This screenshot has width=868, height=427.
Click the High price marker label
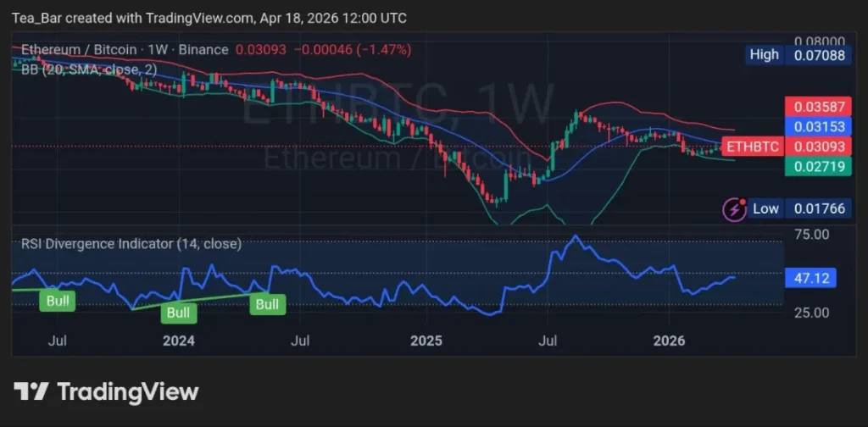[764, 55]
